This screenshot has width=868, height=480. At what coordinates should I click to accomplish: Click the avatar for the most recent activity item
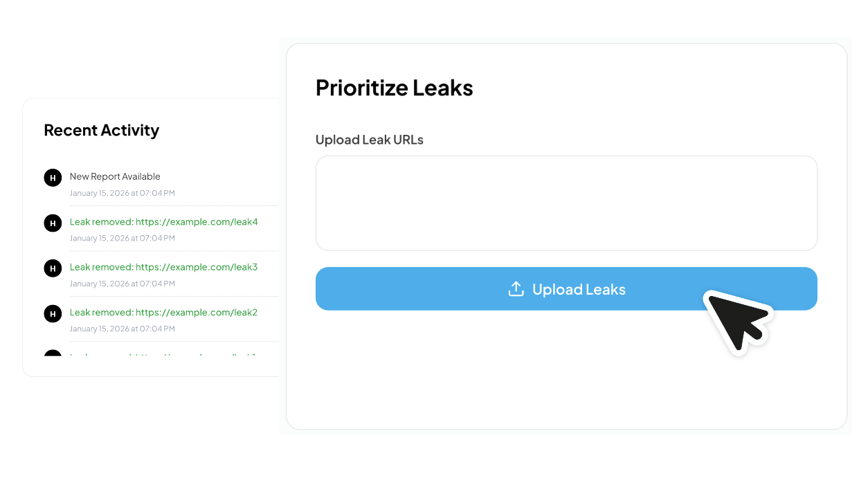53,178
